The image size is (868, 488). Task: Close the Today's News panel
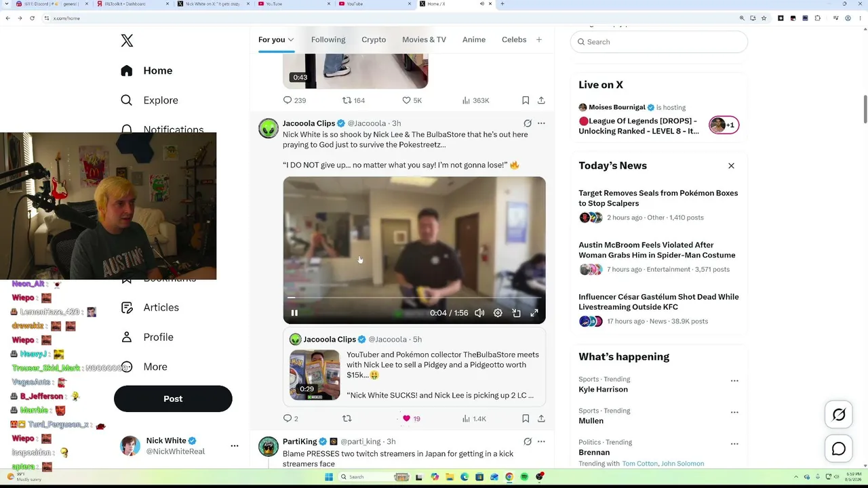pos(731,166)
